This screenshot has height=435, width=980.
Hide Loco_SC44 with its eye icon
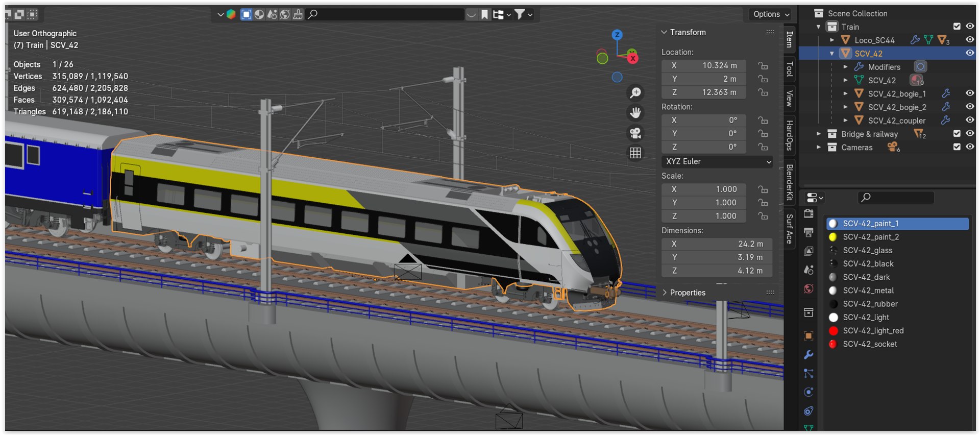[970, 40]
